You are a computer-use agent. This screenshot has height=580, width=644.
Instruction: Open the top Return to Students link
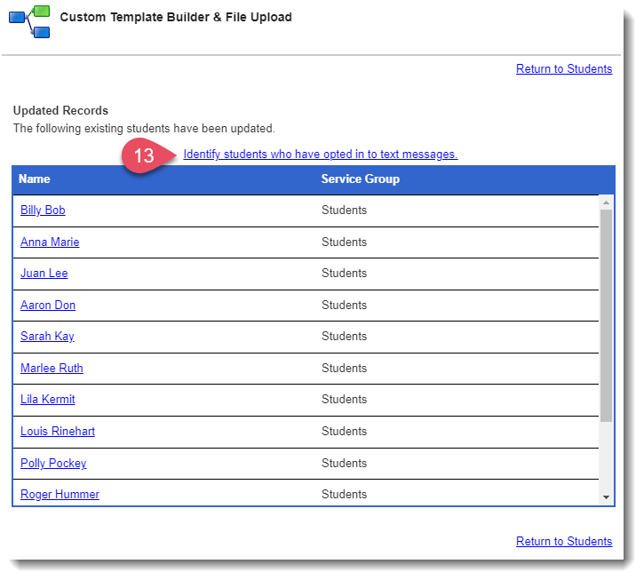(x=564, y=69)
